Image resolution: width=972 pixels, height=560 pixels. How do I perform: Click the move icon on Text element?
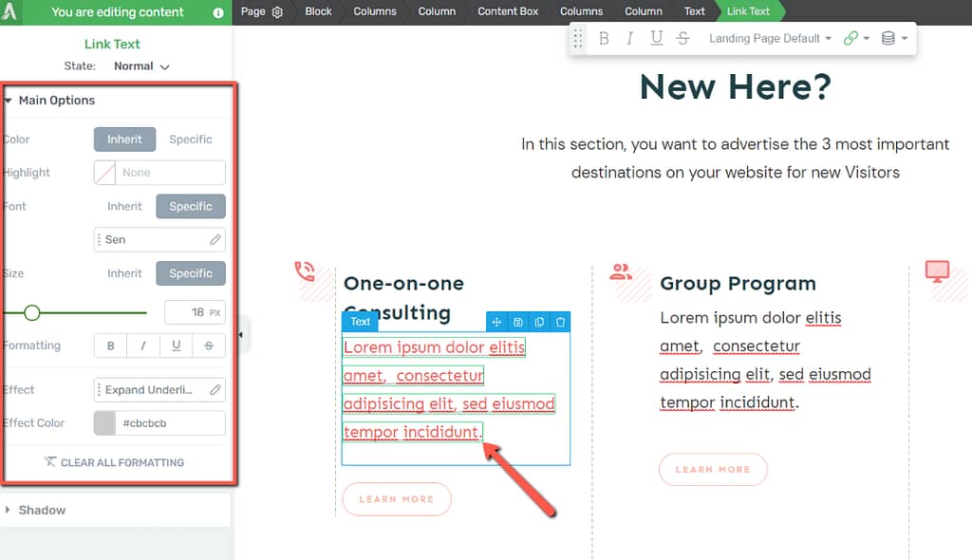[496, 322]
